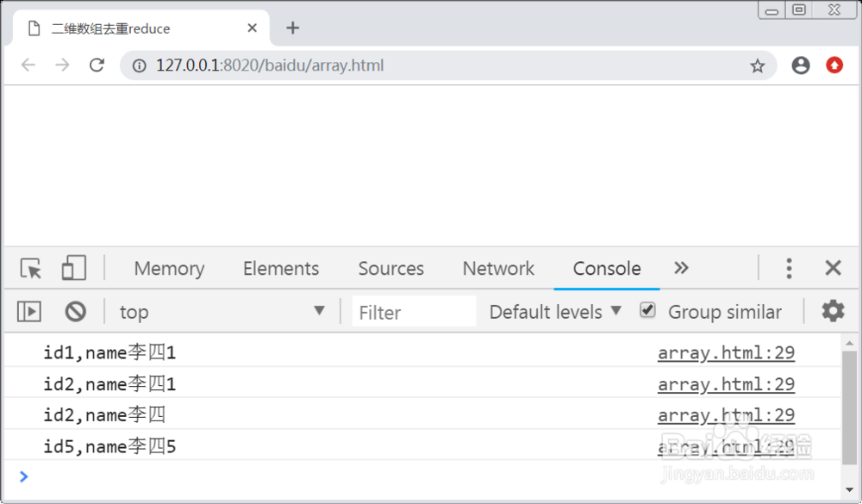This screenshot has width=862, height=504.
Task: Open console settings gear icon
Action: [x=833, y=311]
